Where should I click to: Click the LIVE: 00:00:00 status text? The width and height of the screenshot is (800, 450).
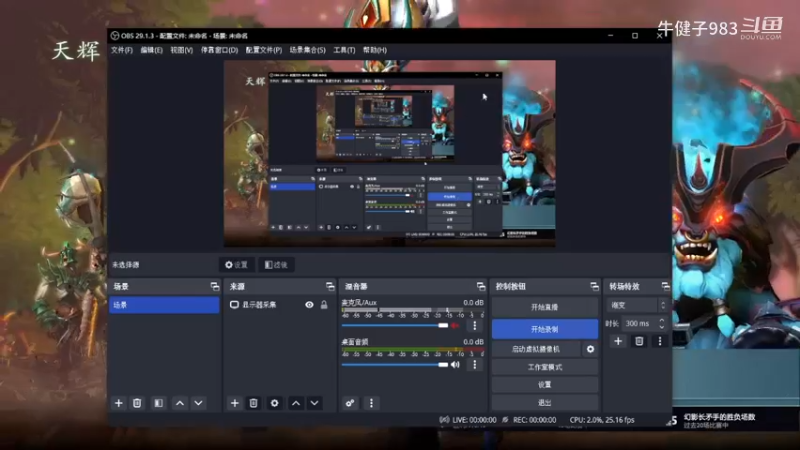[474, 420]
